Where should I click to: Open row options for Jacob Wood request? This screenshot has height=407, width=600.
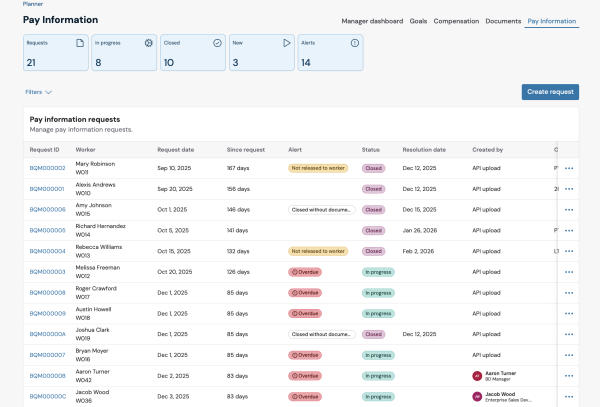(x=569, y=396)
